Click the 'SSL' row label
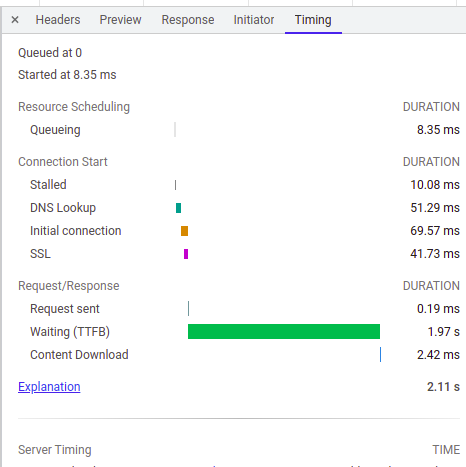 click(40, 254)
